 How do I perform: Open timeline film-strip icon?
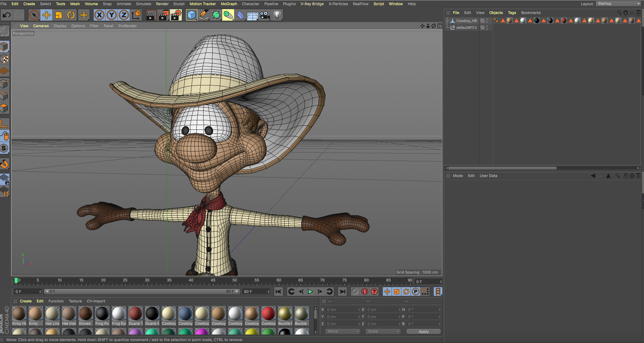point(438,291)
